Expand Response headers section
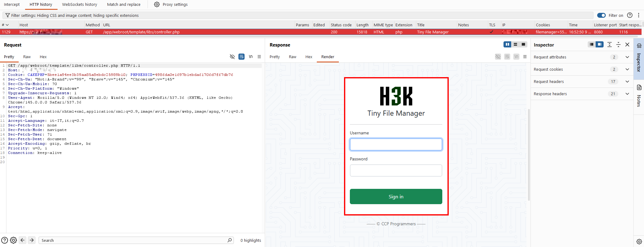The width and height of the screenshot is (644, 247). (627, 94)
